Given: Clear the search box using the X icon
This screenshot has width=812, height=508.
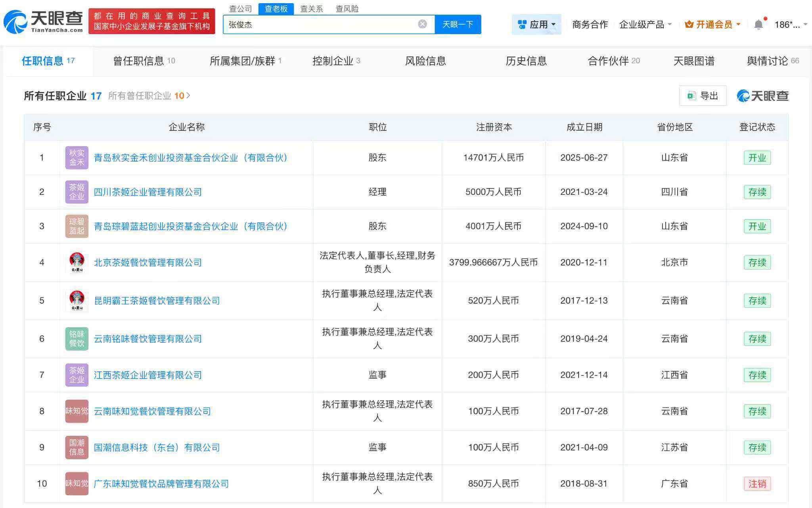Looking at the screenshot, I should click(423, 24).
